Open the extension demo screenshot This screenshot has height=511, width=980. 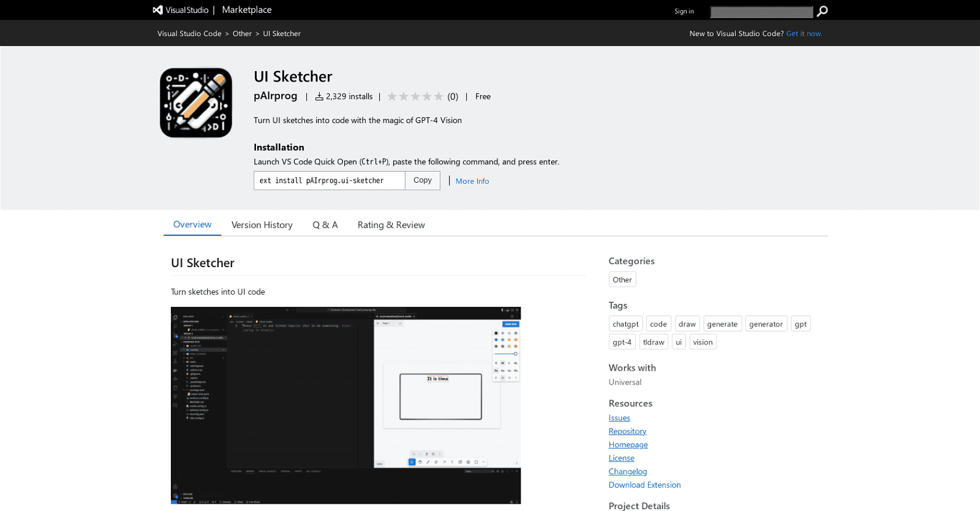[345, 405]
